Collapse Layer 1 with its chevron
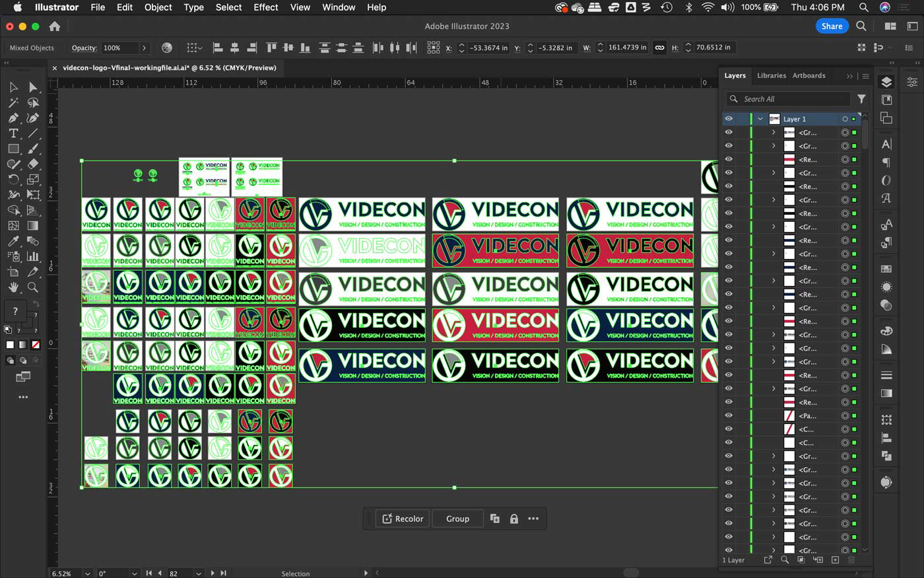 760,119
